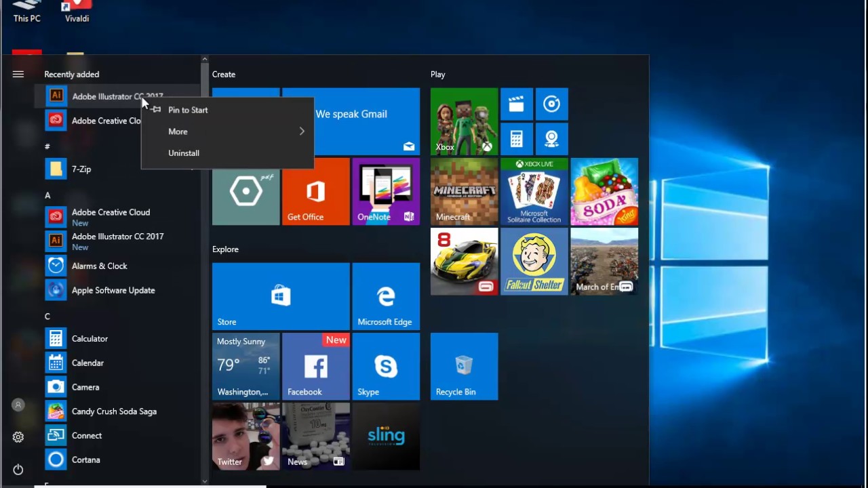Choose Uninstall from context menu
The width and height of the screenshot is (868, 488).
point(227,153)
